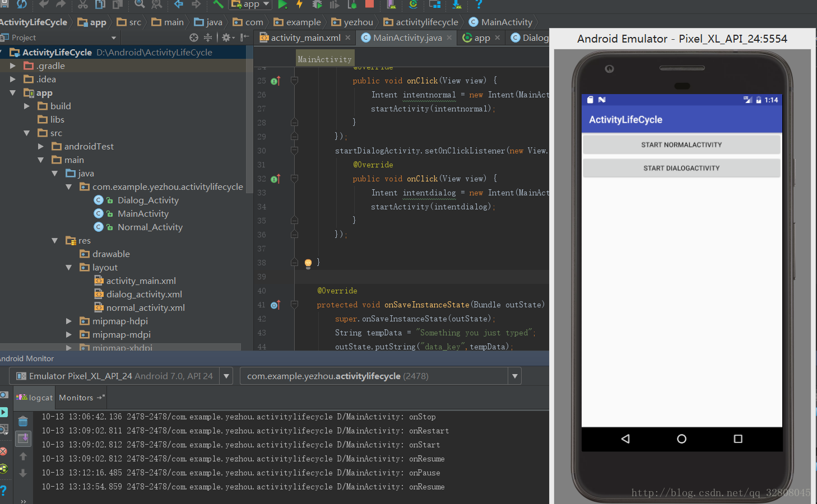Click the Sync Project with Gradle icon
Image resolution: width=817 pixels, height=504 pixels.
pyautogui.click(x=414, y=4)
